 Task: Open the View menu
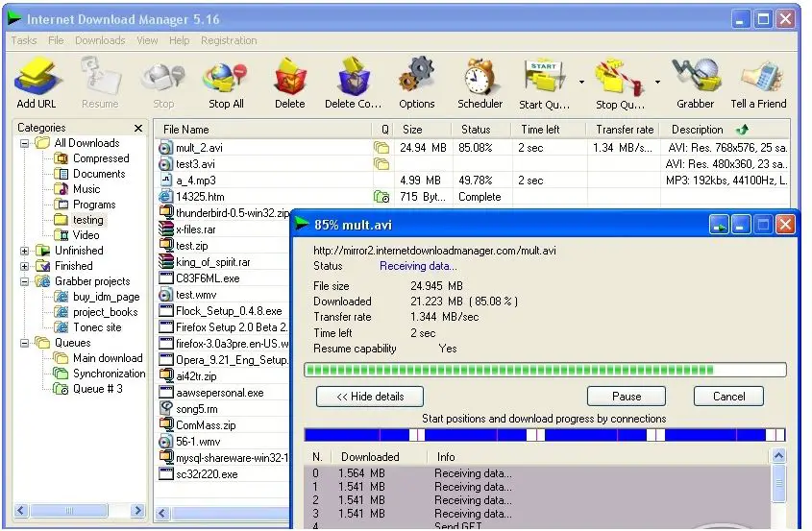[147, 40]
